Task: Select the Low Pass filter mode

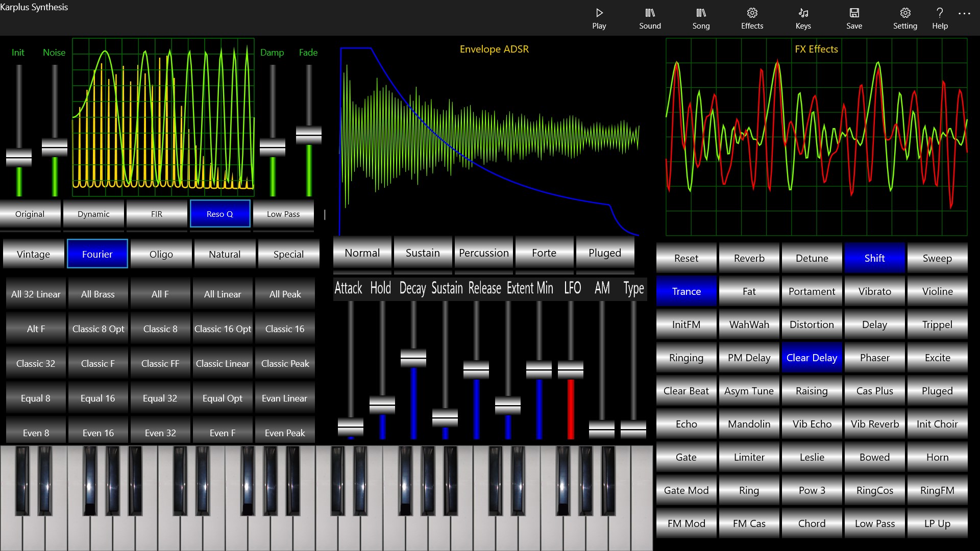Action: 283,214
